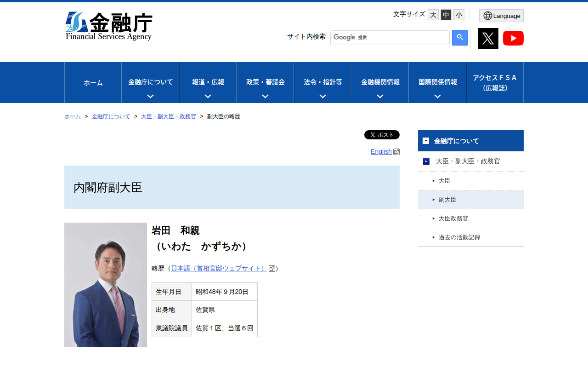Open the X (Twitter) social icon

tap(488, 38)
